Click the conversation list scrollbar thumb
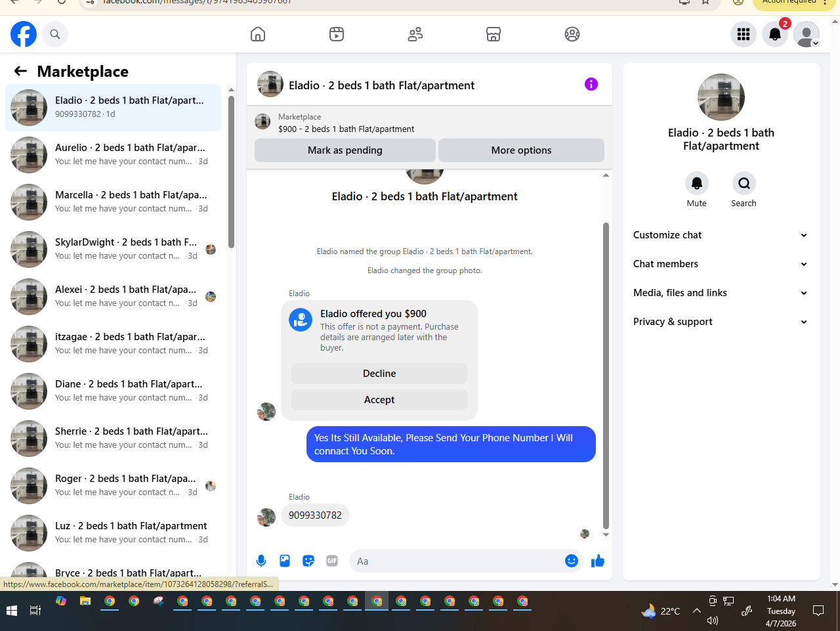The width and height of the screenshot is (840, 631). click(x=231, y=172)
